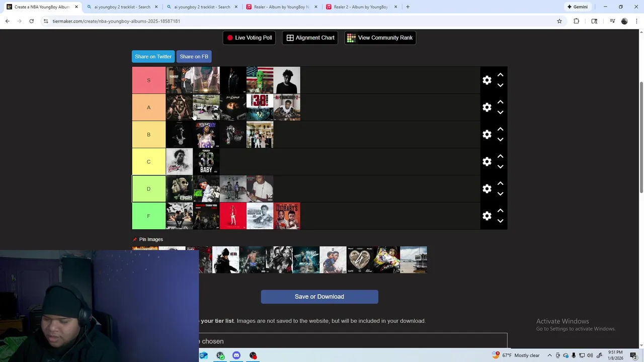The image size is (644, 362).
Task: Click the browser back arrow
Action: pyautogui.click(x=8, y=21)
